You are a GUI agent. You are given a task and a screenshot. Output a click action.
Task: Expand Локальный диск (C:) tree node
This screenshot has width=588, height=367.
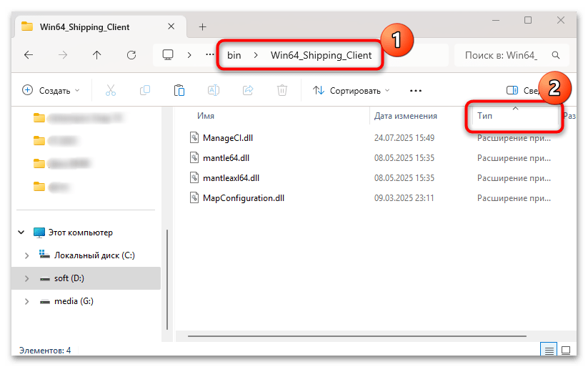pos(26,255)
